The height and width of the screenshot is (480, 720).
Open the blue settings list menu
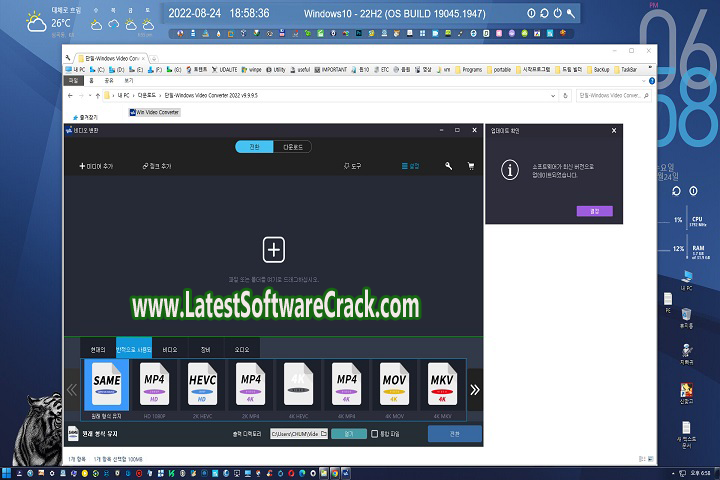pos(410,166)
